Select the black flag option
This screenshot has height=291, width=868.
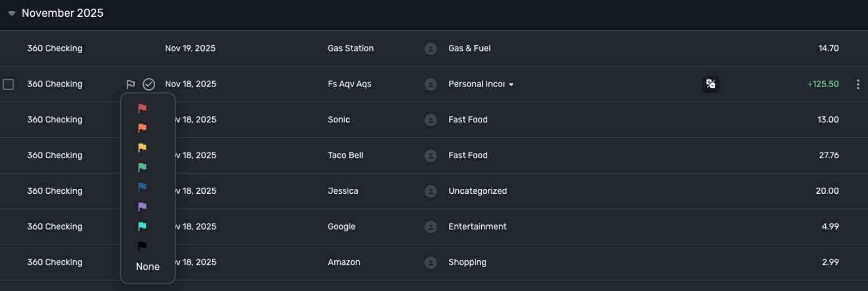pos(142,246)
